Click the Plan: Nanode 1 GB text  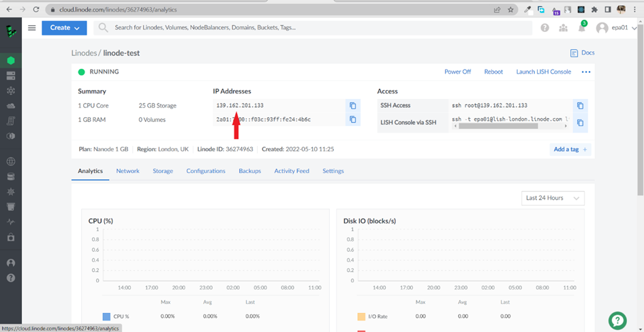click(x=103, y=149)
